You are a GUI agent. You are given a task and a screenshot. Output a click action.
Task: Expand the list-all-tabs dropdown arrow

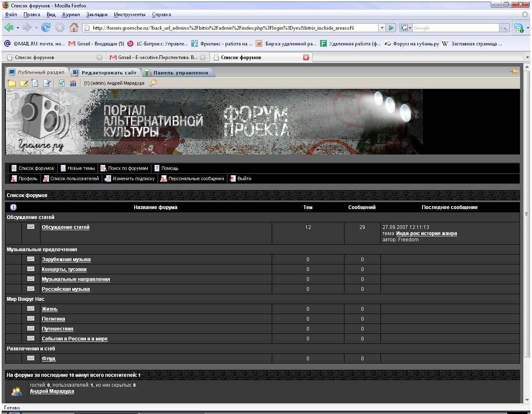pos(527,57)
